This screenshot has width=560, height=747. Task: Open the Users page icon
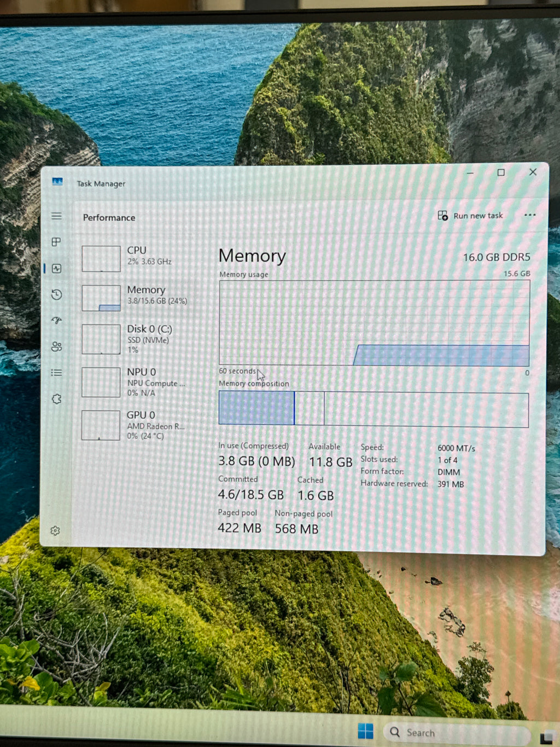[57, 346]
